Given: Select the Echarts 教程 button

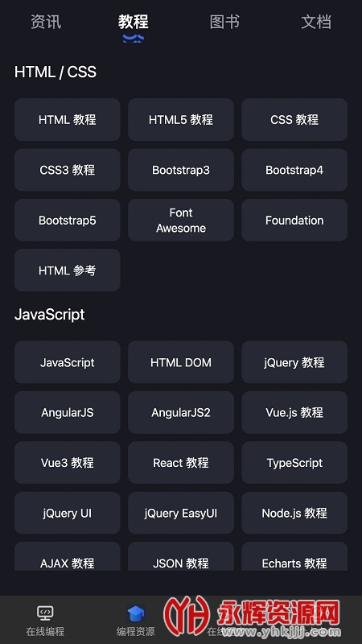Looking at the screenshot, I should click(x=294, y=556).
